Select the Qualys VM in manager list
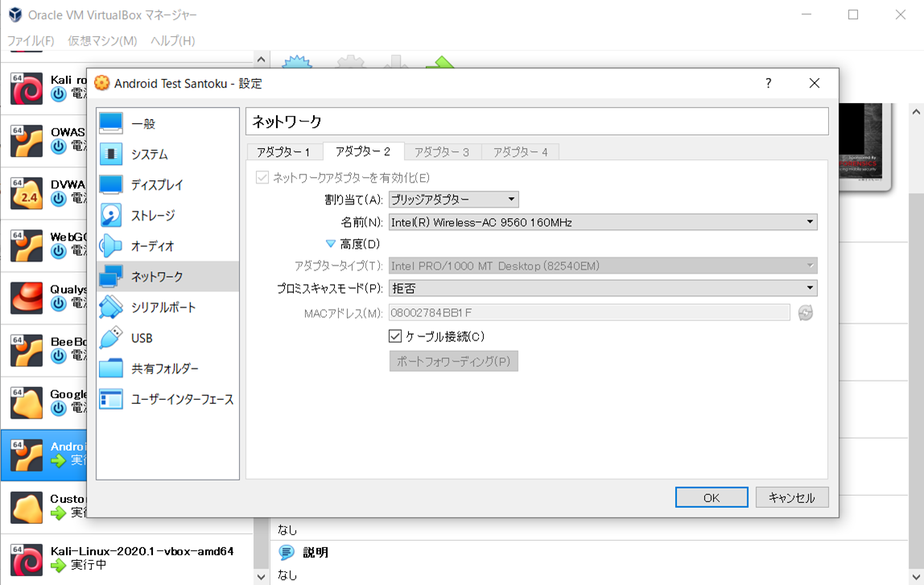The width and height of the screenshot is (924, 585). pos(44,298)
